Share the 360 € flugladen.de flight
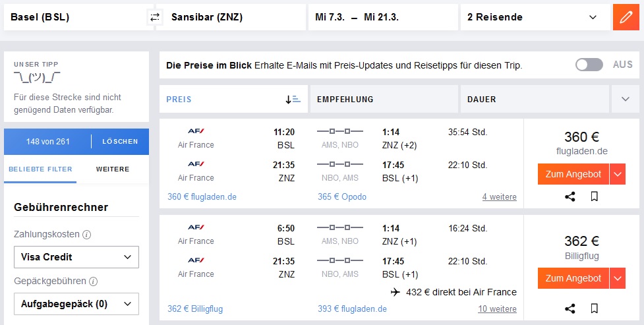Screen dimensions: 644x325 pos(570,197)
